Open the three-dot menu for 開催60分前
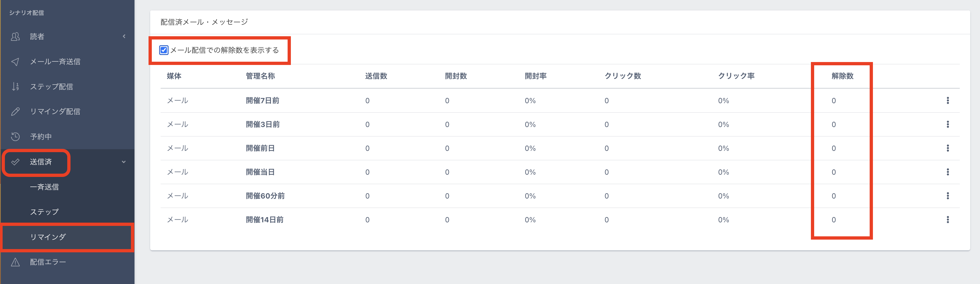Screen dimensions: 980x284 tap(947, 196)
